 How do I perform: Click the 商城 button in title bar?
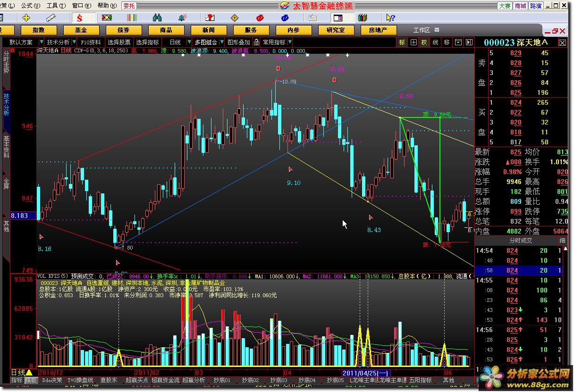coord(520,6)
